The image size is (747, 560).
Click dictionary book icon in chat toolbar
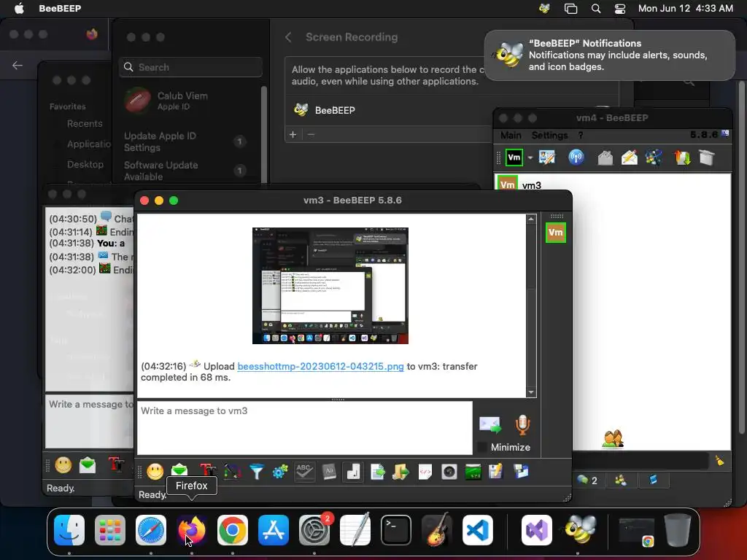(329, 472)
